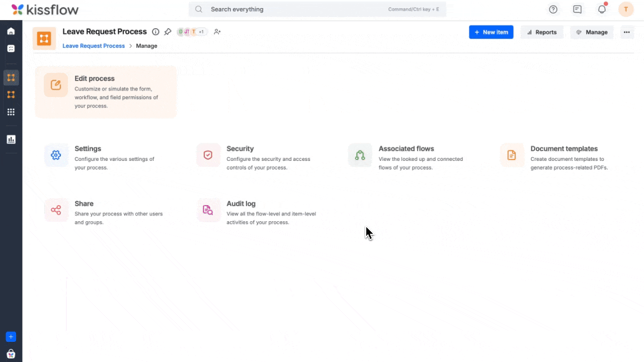Open the help question mark icon
Screen dimensions: 644x362
point(553,9)
